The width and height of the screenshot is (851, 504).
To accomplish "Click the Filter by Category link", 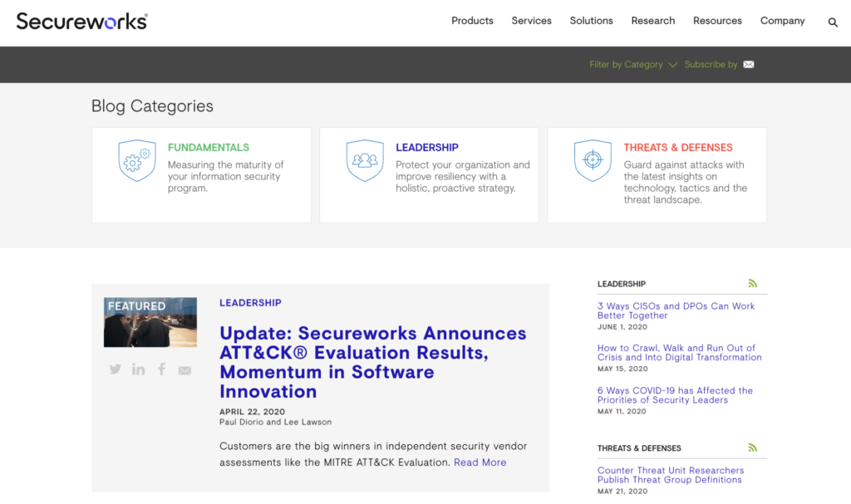I will tap(626, 65).
